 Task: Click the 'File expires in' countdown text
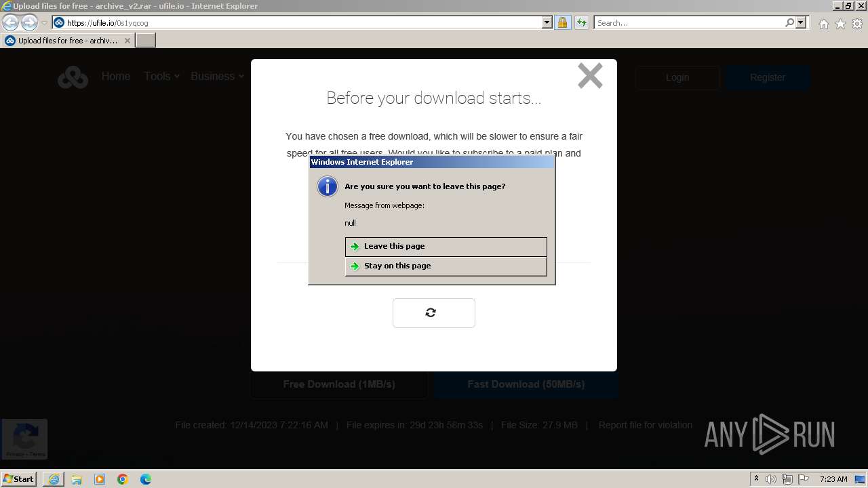point(414,425)
